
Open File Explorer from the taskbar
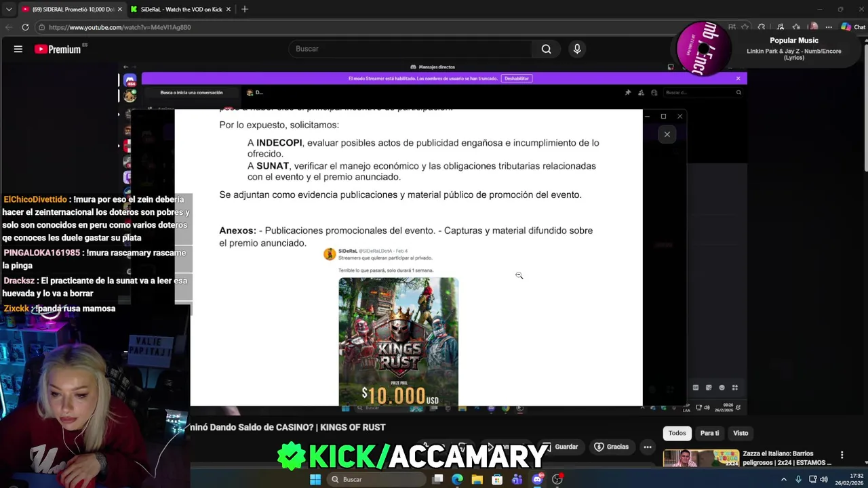click(477, 479)
